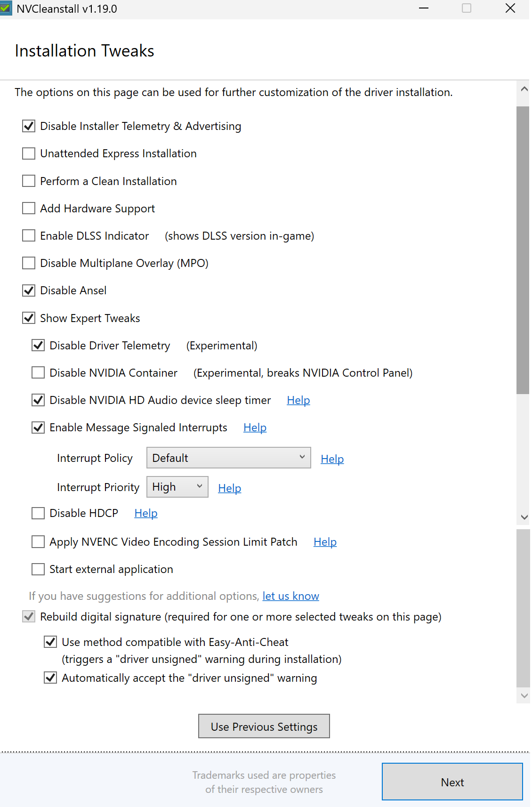The width and height of the screenshot is (532, 807).
Task: Toggle the Disable Ansel checkbox
Action: click(x=29, y=291)
